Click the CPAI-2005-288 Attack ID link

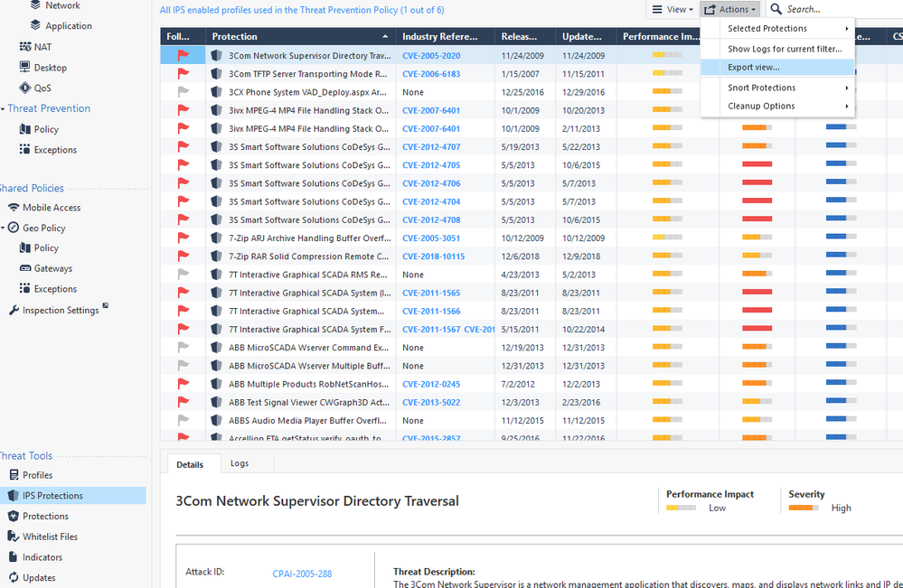[302, 574]
